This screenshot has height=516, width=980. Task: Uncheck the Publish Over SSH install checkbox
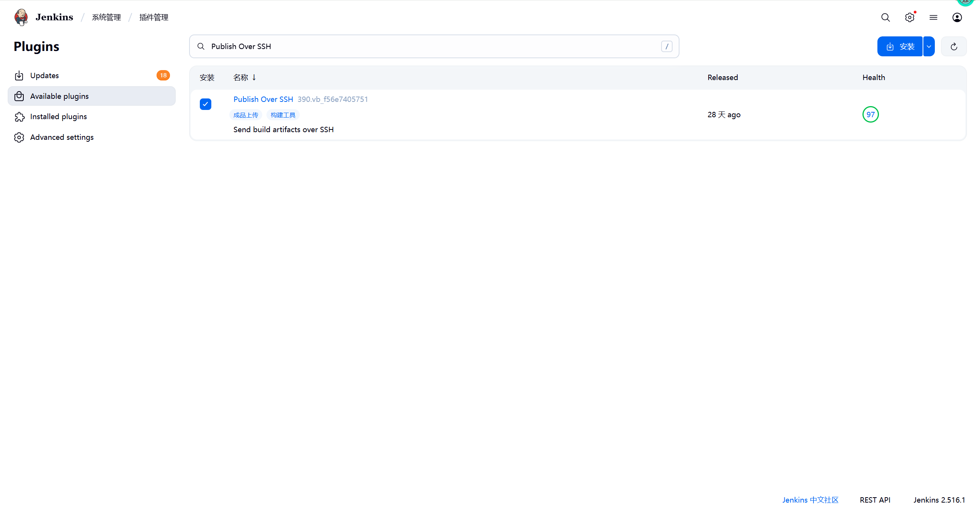pyautogui.click(x=206, y=104)
